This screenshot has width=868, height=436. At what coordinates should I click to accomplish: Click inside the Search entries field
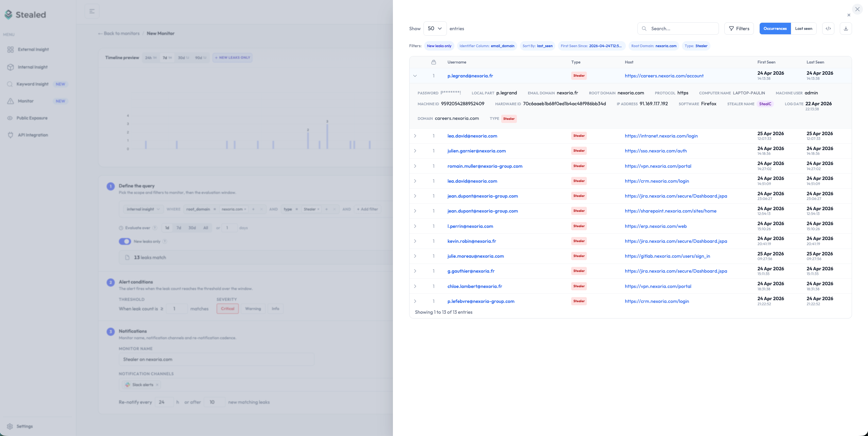[x=676, y=29]
